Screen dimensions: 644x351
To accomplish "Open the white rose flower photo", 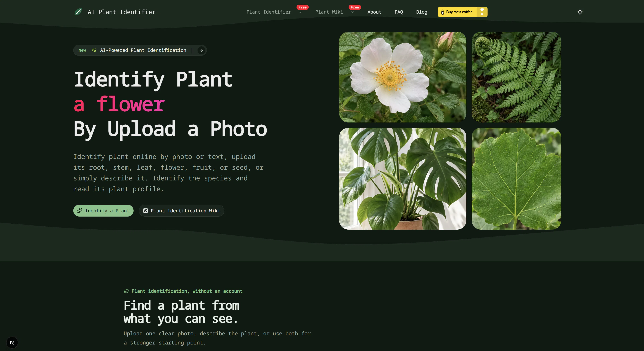I will pos(402,77).
